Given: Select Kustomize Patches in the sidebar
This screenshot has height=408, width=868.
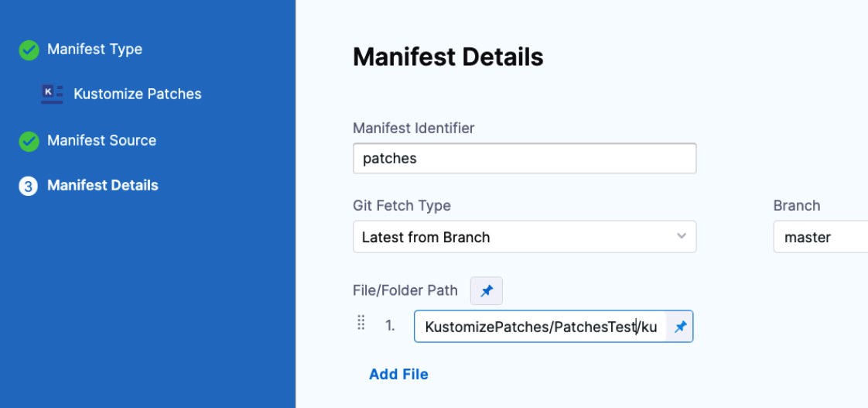Looking at the screenshot, I should pyautogui.click(x=137, y=94).
